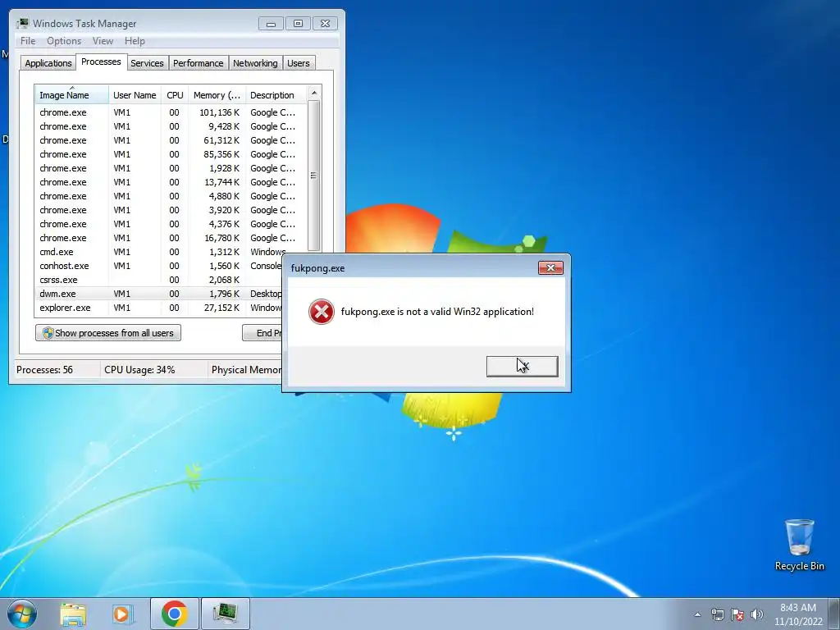Viewport: 840px width, 630px height.
Task: Switch to the Networking tab
Action: coord(256,63)
